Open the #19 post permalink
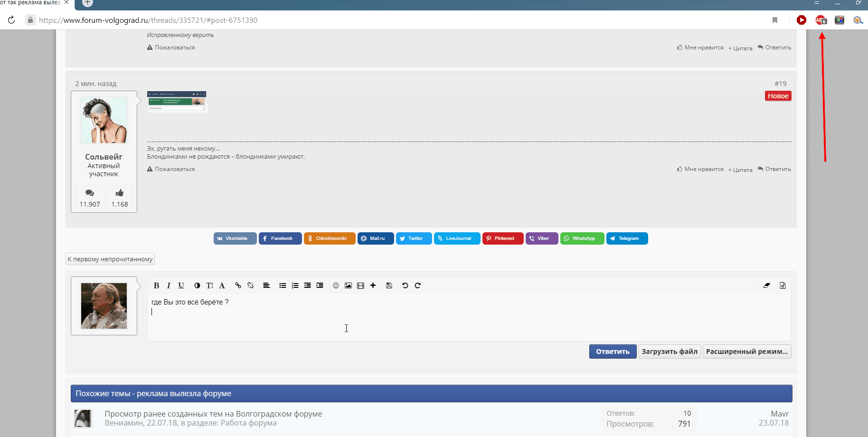868x437 pixels. click(x=781, y=84)
